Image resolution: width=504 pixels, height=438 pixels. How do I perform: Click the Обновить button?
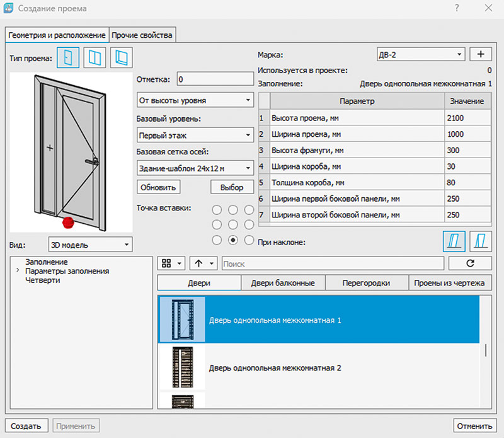click(x=159, y=187)
